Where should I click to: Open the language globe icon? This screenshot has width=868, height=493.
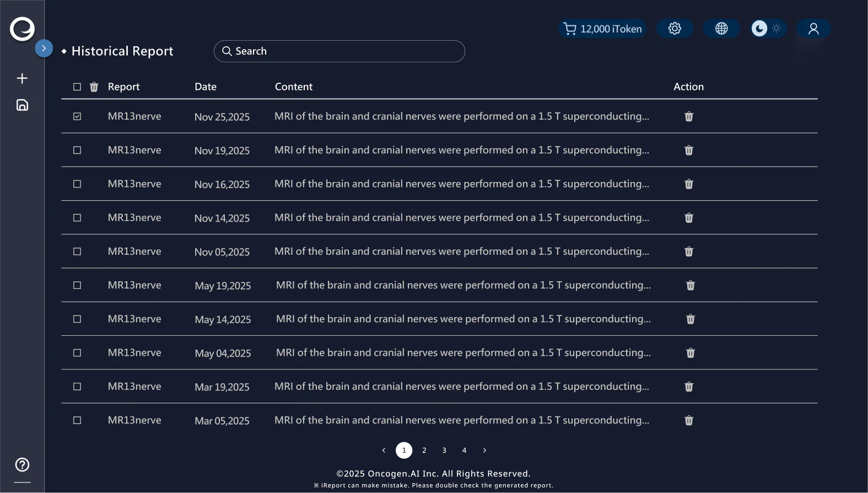[721, 29]
